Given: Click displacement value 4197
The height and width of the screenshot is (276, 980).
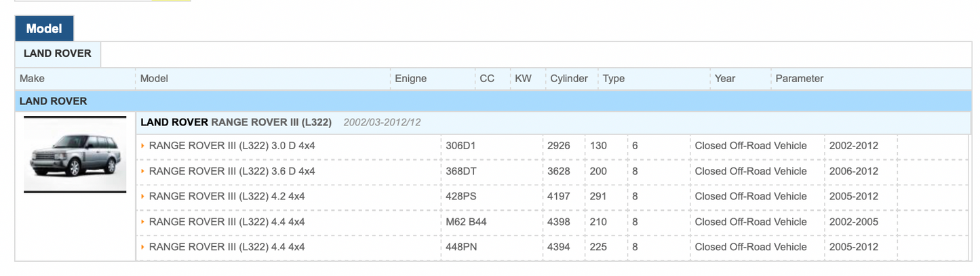Looking at the screenshot, I should 559,197.
